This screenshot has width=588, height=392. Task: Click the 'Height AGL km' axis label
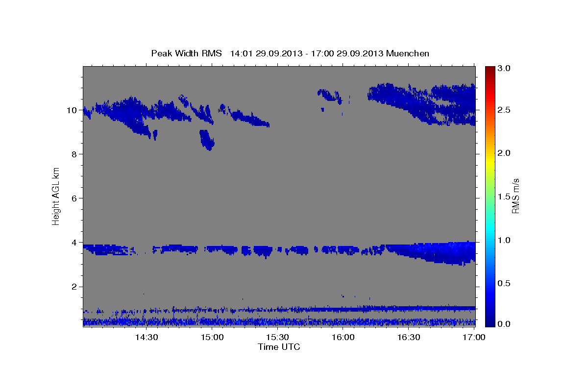point(56,196)
